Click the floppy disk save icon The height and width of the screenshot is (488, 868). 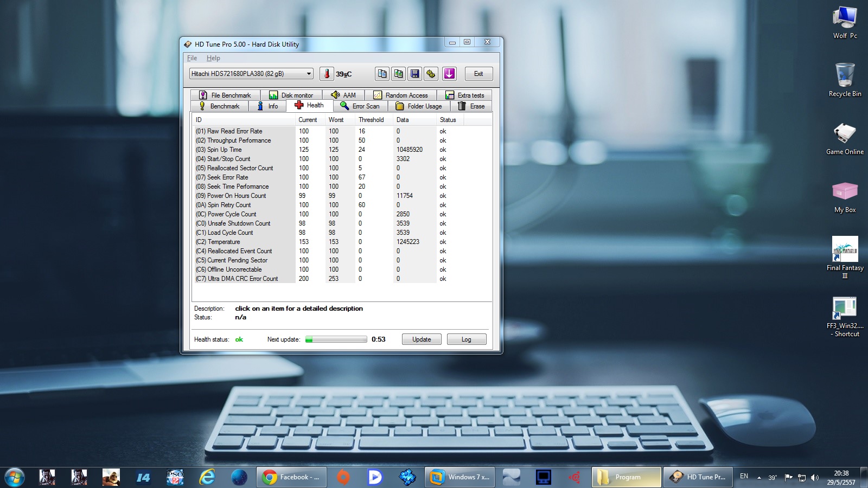click(x=415, y=74)
